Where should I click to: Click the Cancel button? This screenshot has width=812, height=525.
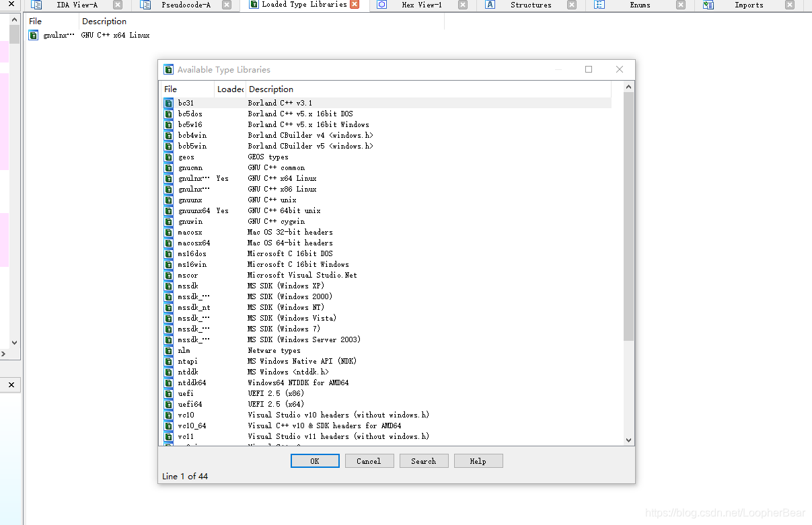[369, 461]
